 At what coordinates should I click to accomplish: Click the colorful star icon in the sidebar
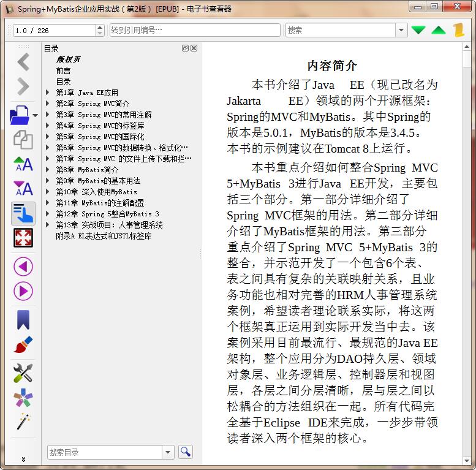[23, 398]
